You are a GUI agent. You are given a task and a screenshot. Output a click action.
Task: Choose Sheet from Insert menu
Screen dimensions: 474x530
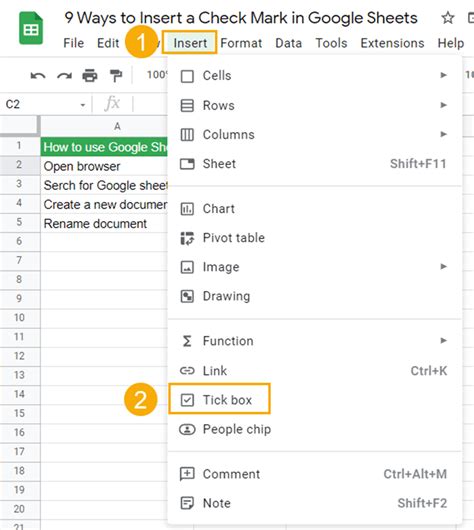(315, 164)
